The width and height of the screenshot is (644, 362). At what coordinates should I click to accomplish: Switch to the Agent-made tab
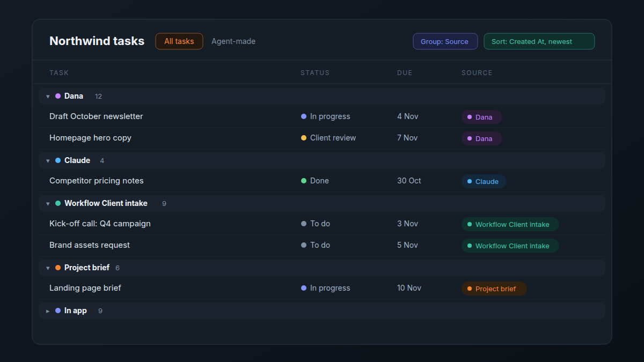click(233, 41)
